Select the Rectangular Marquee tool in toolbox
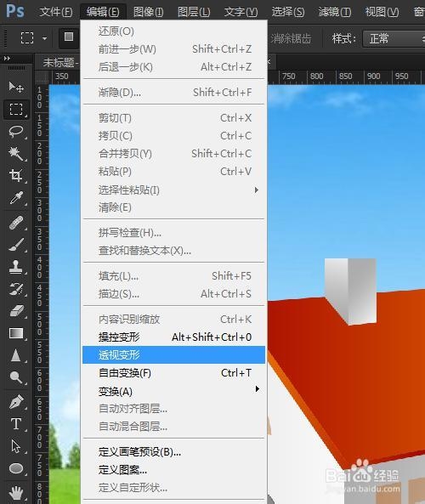Viewport: 425px width, 504px height. tap(16, 110)
